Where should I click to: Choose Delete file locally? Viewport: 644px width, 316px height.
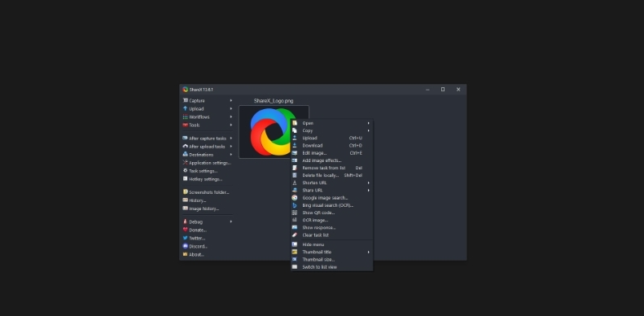tap(331, 175)
